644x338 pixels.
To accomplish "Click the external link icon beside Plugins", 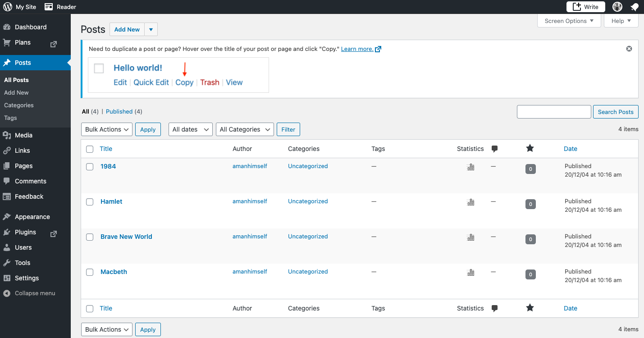I will 54,234.
